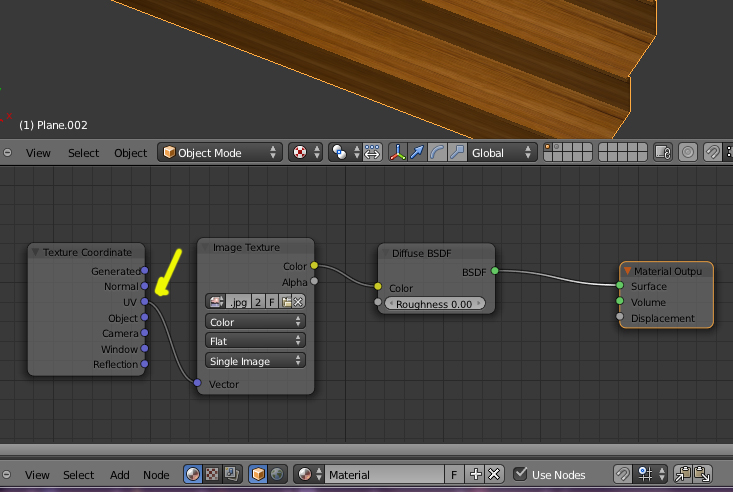Viewport: 733px width, 492px height.
Task: Switch to shader nodes tree type
Action: click(193, 474)
